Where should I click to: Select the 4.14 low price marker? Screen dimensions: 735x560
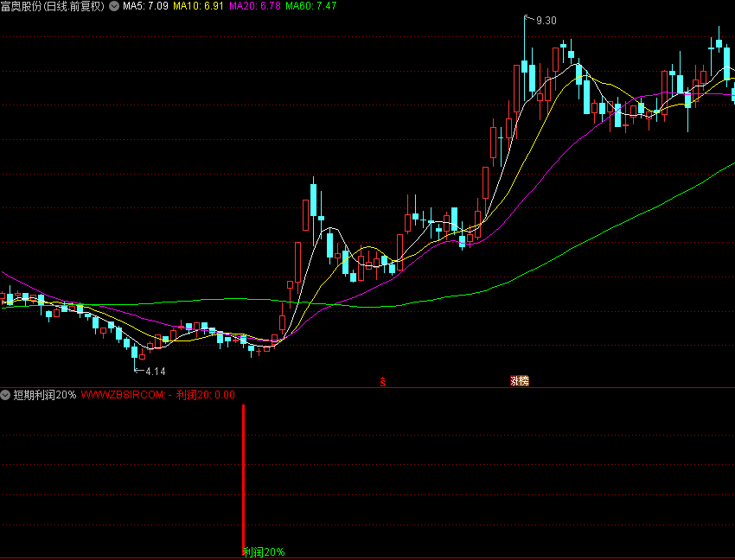pyautogui.click(x=156, y=372)
